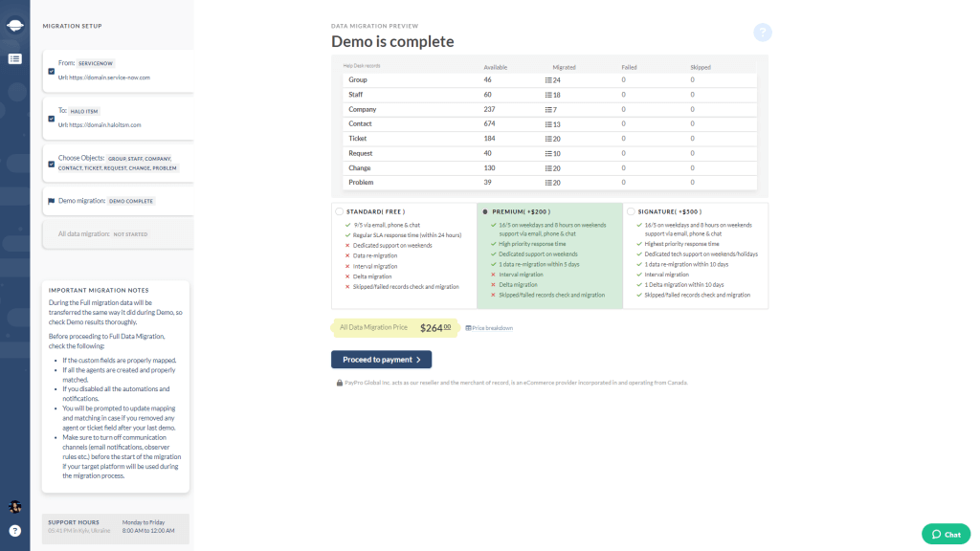Viewport: 980px width, 551px height.
Task: Select the Signature (+$500) support plan
Action: coord(631,211)
